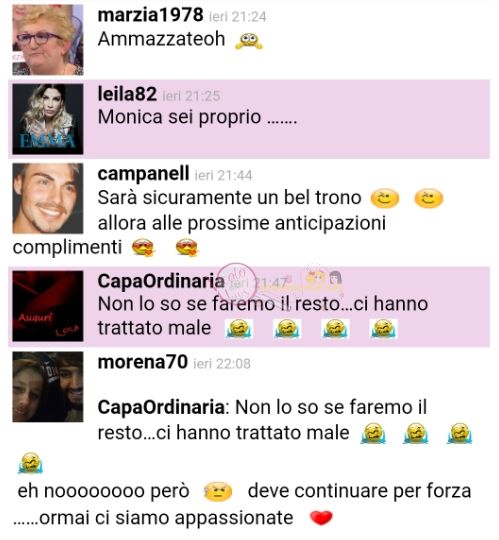Click the annoyed emoji after 'però'
This screenshot has height=540, width=499.
(218, 491)
